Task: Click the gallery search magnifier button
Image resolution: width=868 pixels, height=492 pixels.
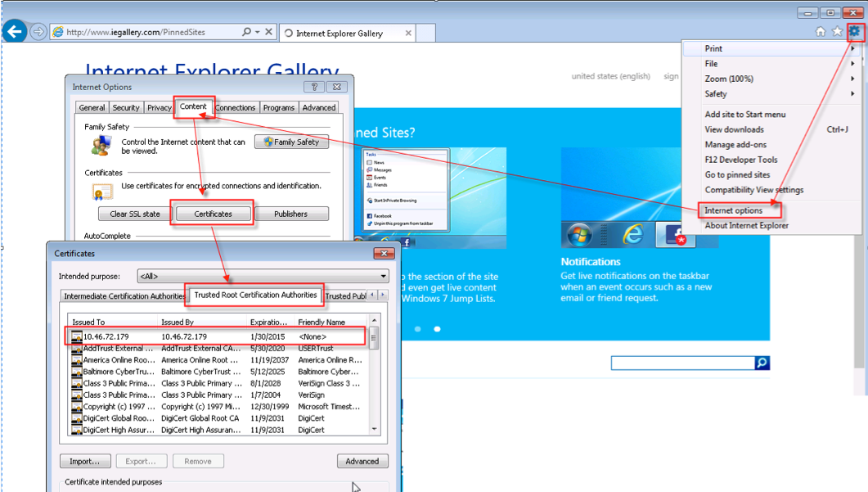Action: [762, 363]
